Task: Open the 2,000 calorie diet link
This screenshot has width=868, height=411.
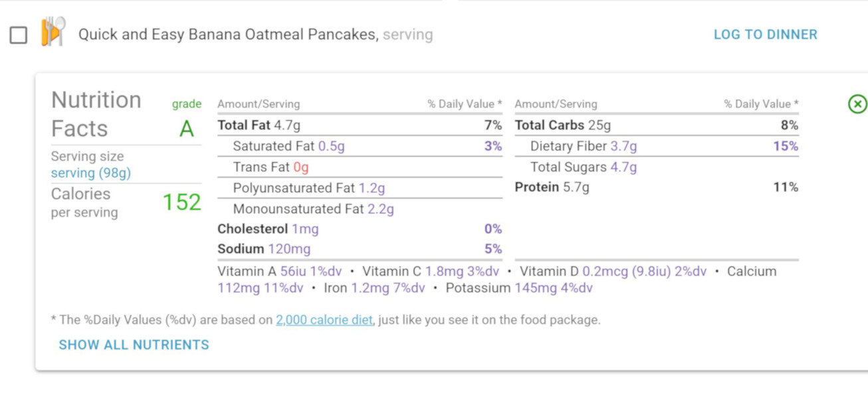Action: coord(324,320)
